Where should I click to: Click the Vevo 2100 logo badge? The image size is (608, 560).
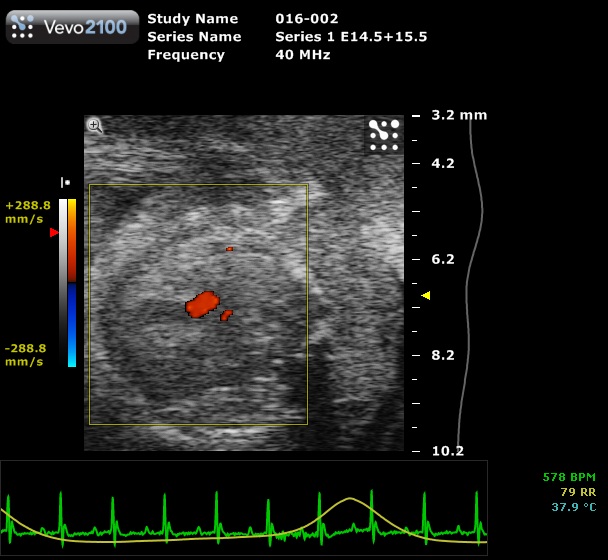tap(73, 27)
